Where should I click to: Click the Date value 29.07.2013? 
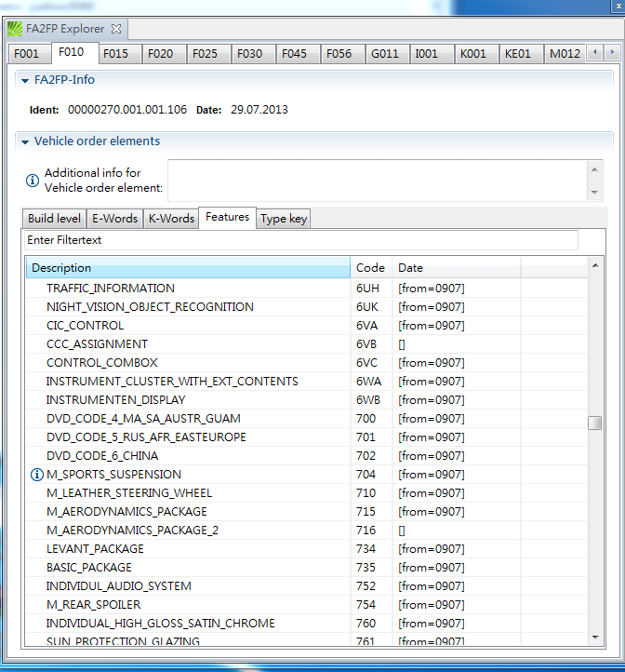tap(259, 110)
